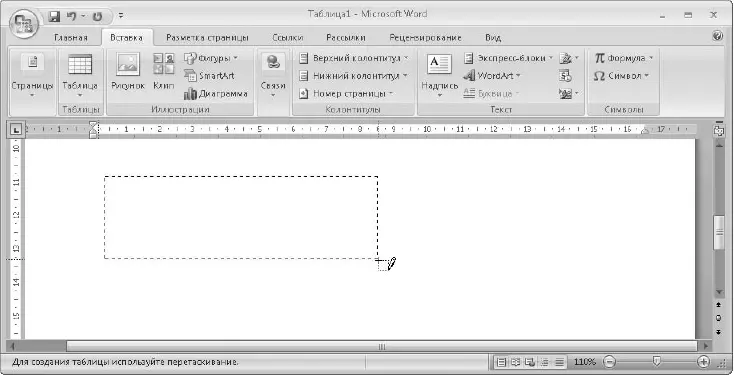Insert a chart using Диаграмма
734x375 pixels.
point(215,94)
